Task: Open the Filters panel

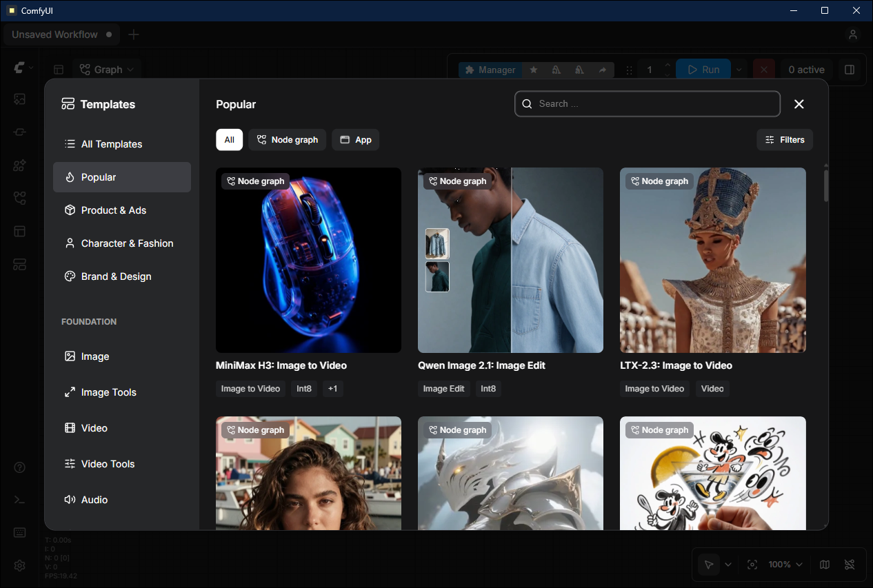Action: coord(785,140)
